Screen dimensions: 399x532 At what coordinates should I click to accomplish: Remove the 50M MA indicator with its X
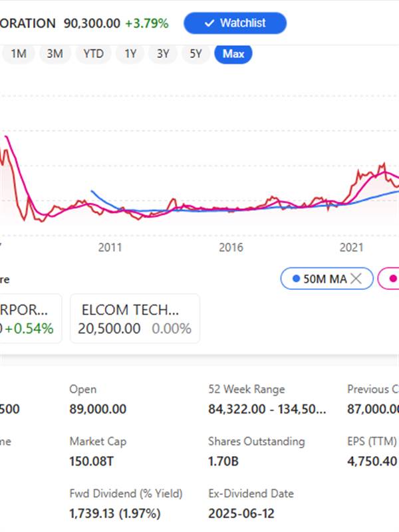(356, 279)
